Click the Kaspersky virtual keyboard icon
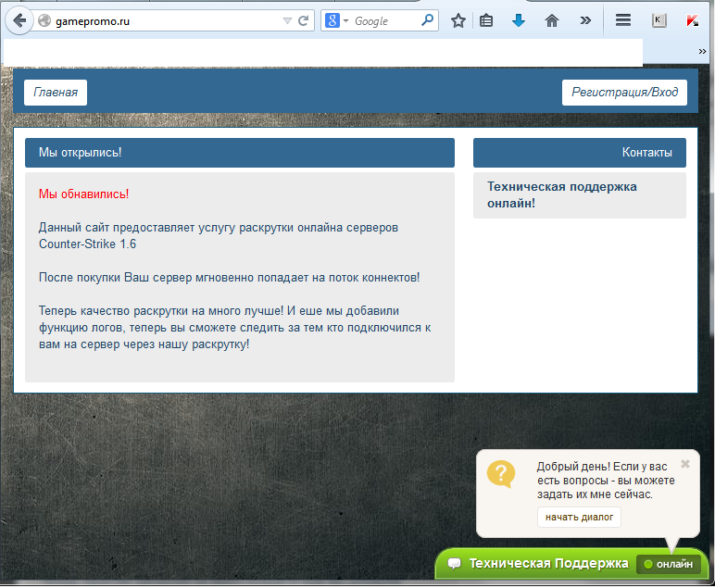The height and width of the screenshot is (588, 715). pos(659,20)
